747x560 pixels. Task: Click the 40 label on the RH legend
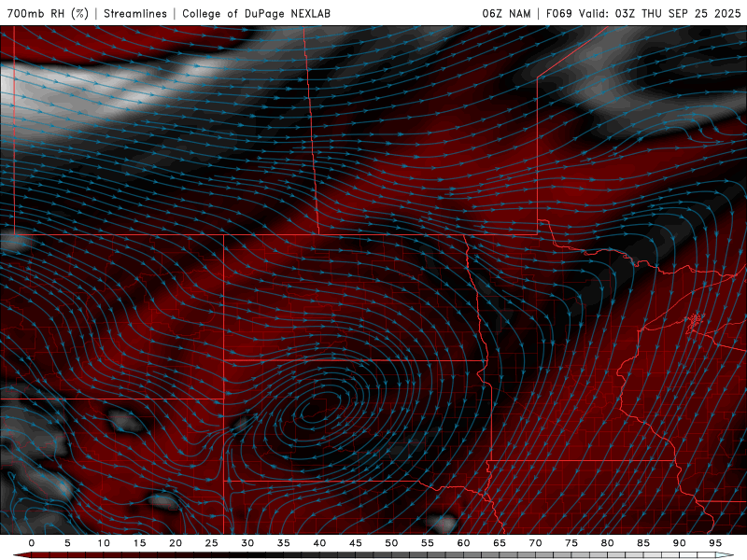(319, 543)
